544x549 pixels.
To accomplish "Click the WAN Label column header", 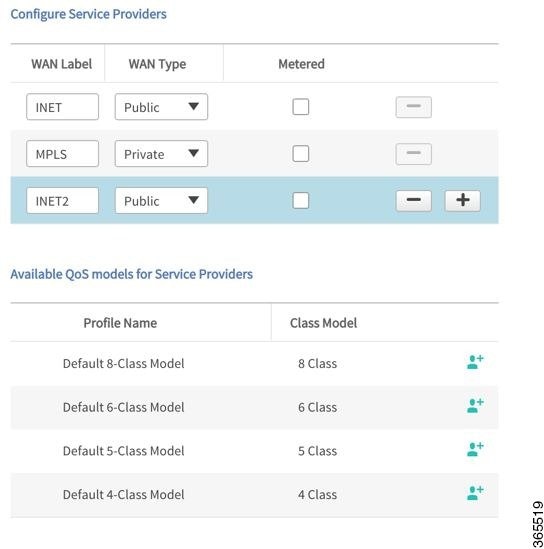I will [x=62, y=64].
